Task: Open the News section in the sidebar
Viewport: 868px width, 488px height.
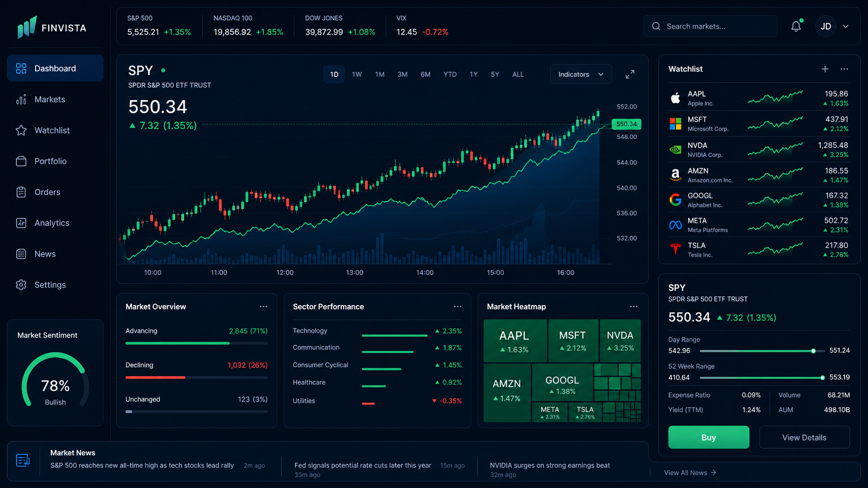Action: [x=45, y=254]
